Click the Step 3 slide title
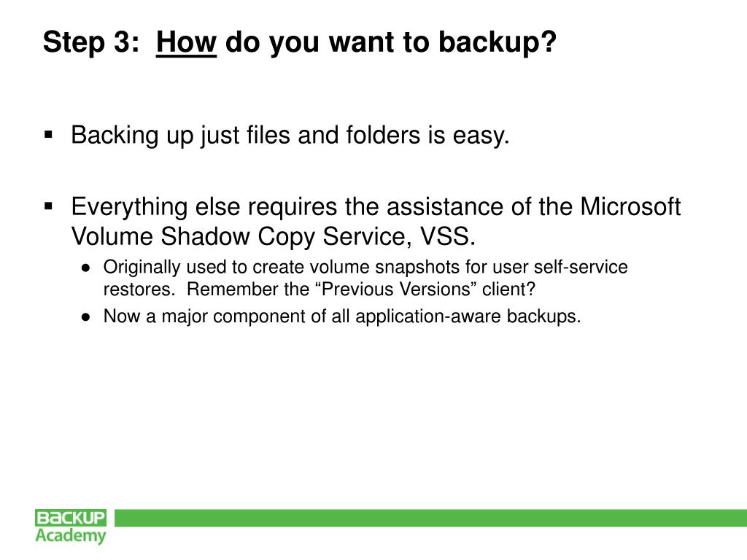 pos(300,42)
